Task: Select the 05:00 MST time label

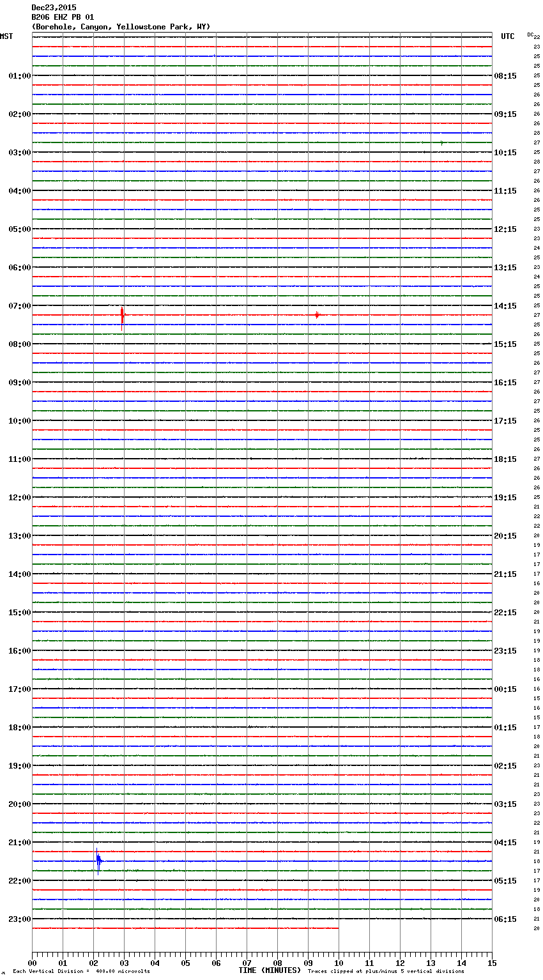Action: click(x=19, y=229)
